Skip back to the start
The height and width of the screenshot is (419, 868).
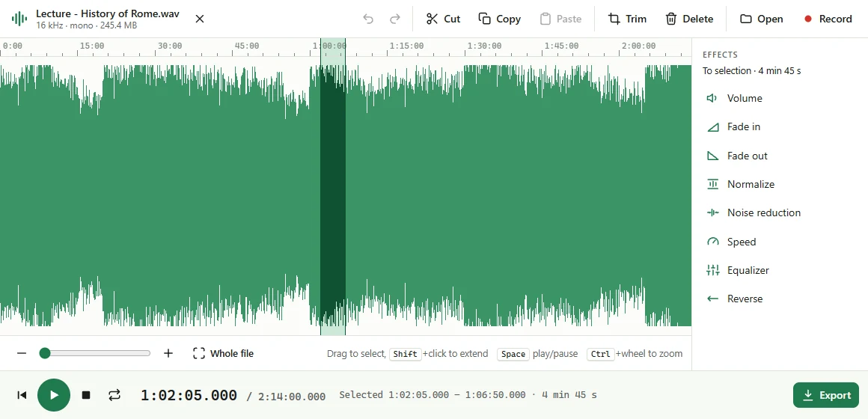[x=22, y=394]
